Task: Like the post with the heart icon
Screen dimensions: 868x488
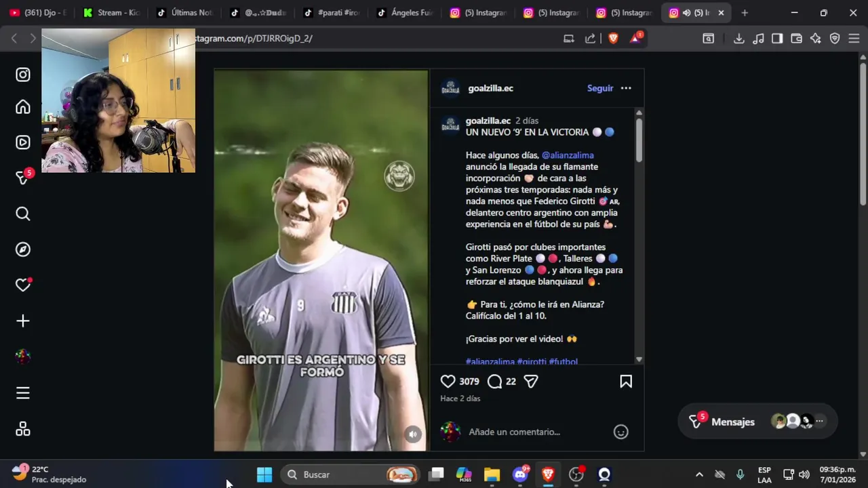Action: click(x=448, y=382)
